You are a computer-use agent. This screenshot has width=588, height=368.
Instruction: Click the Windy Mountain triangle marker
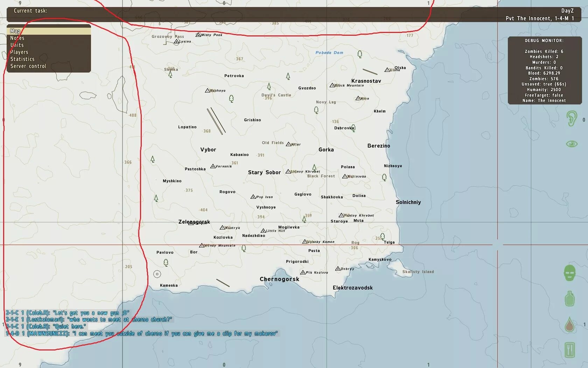pyautogui.click(x=202, y=245)
